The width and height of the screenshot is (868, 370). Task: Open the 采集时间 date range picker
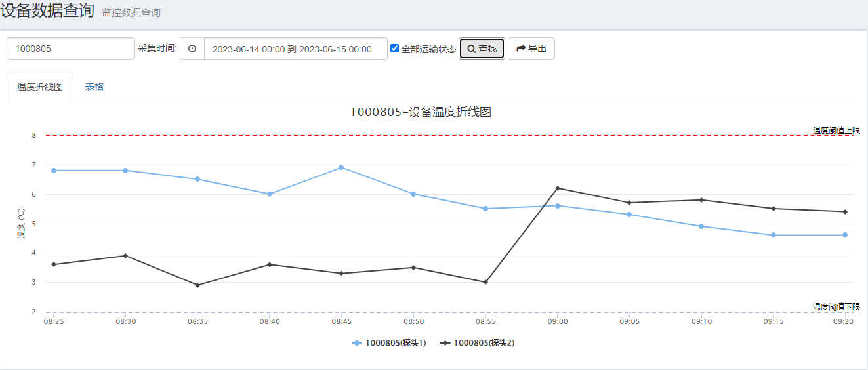pyautogui.click(x=295, y=49)
